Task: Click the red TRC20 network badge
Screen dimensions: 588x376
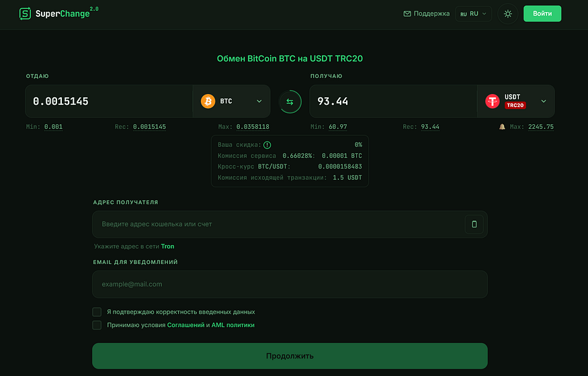Action: pos(515,105)
